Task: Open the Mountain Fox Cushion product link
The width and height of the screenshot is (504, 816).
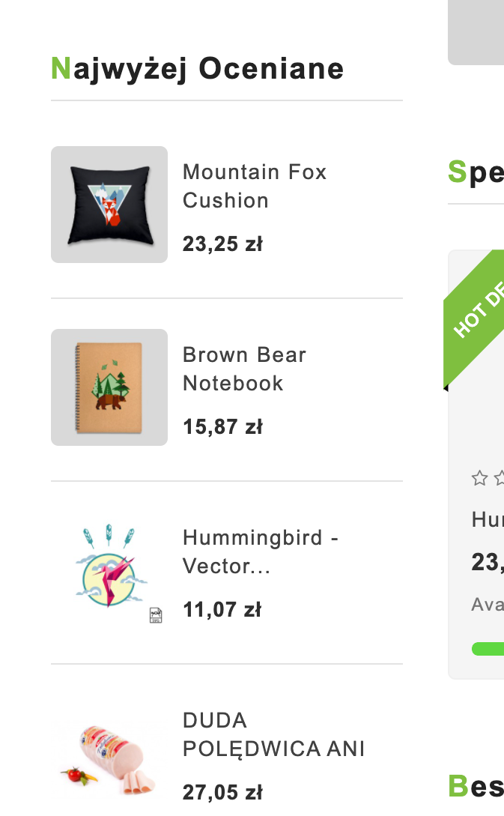Action: point(255,186)
